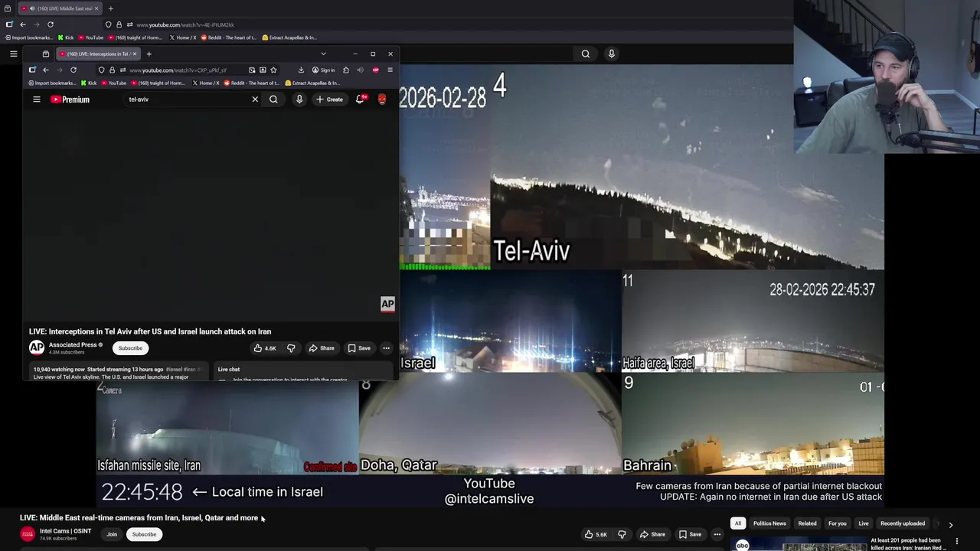The width and height of the screenshot is (980, 551).
Task: Toggle the tab audio indicator in front window
Action: pyautogui.click(x=360, y=70)
